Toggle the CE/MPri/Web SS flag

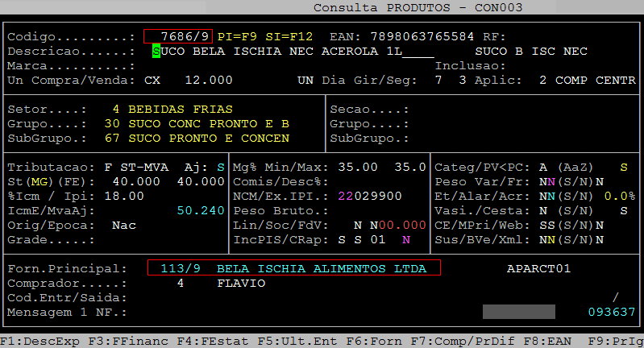[x=547, y=225]
